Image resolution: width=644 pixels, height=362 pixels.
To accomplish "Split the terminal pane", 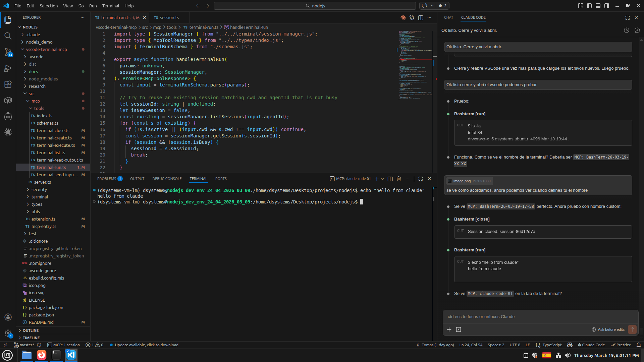I will click(x=390, y=179).
